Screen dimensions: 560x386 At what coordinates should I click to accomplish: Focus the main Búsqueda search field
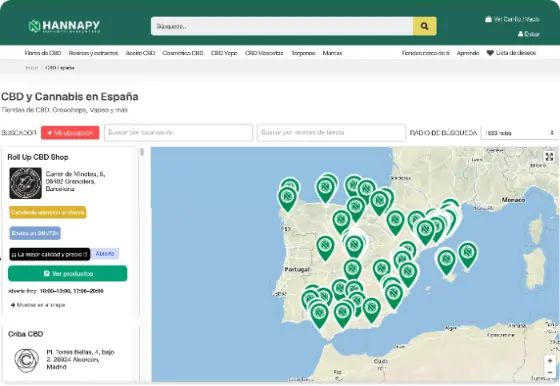pos(282,26)
